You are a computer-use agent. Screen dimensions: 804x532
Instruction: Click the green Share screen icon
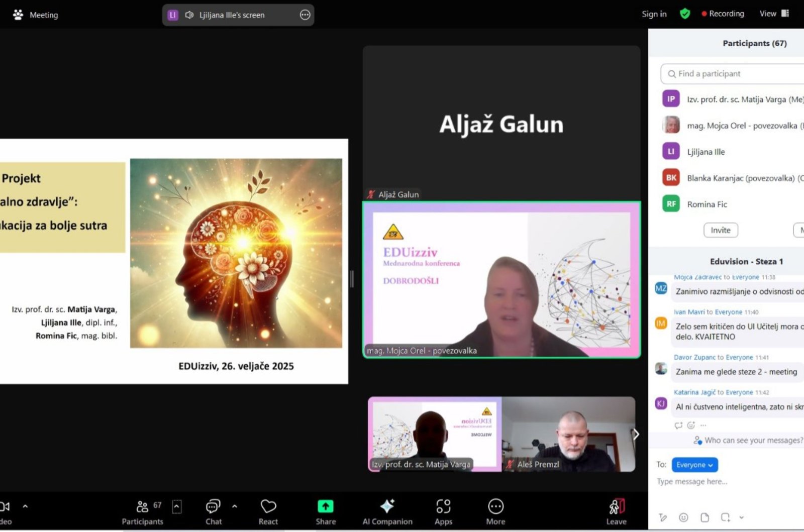point(325,506)
